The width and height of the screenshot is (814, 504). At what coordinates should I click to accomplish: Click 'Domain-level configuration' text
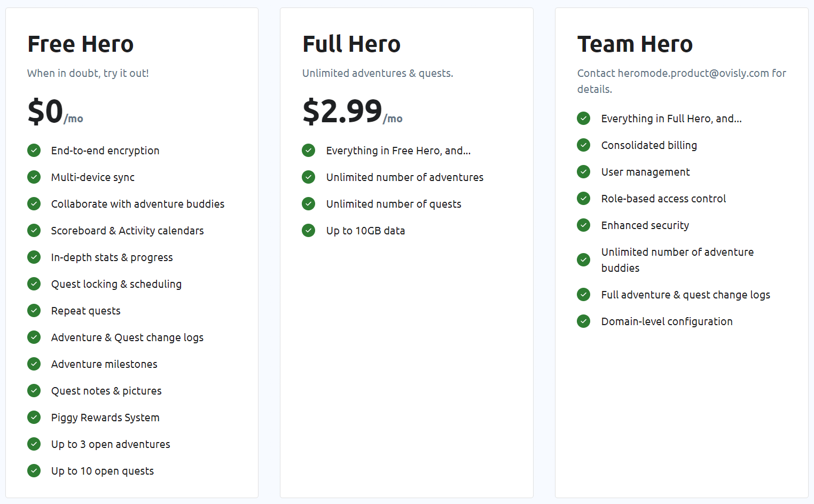point(667,321)
